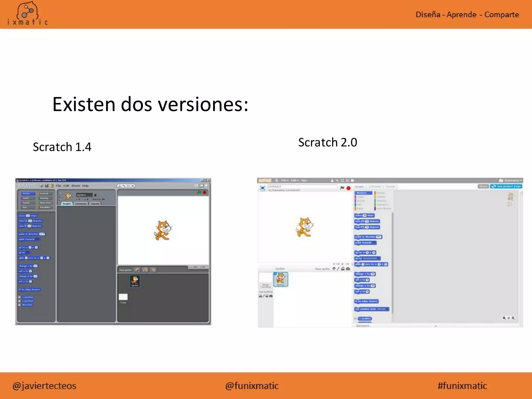Click globe language icon in Scratch 2.0
Image resolution: width=532 pixels, height=399 pixels.
click(277, 180)
